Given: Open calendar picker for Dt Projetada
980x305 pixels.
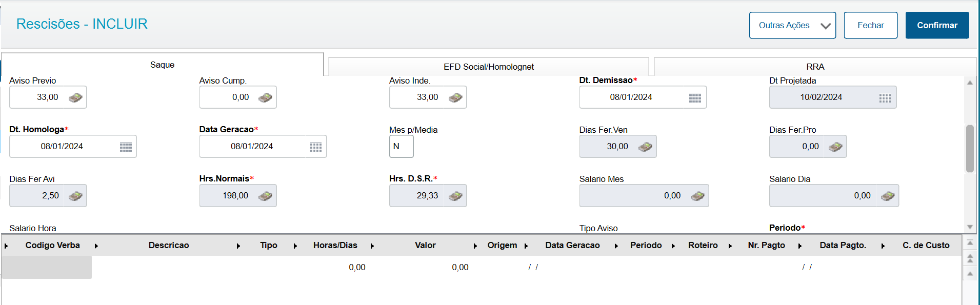Looking at the screenshot, I should 885,97.
